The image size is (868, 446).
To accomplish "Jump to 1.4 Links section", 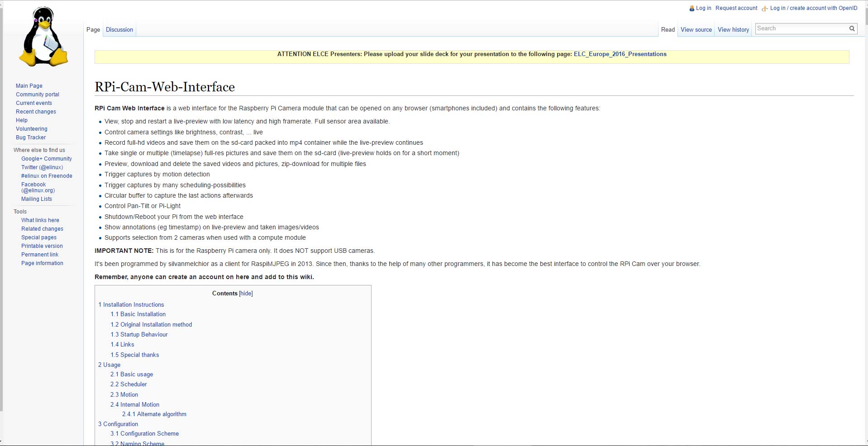I will click(122, 345).
